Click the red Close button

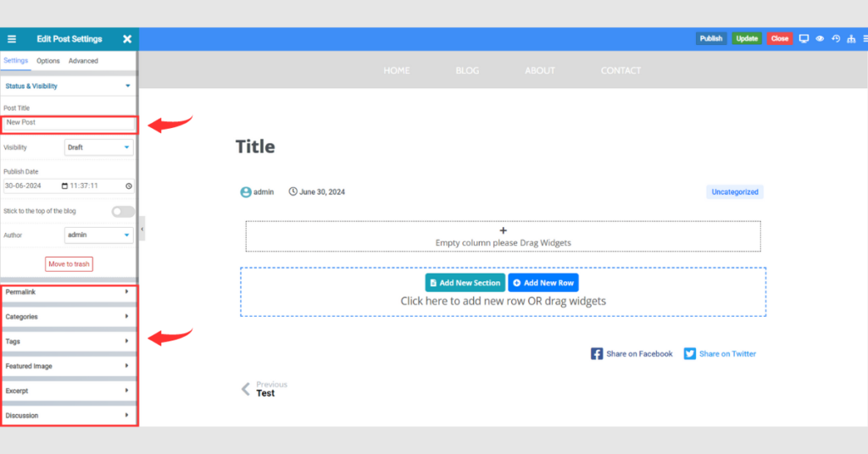point(780,39)
